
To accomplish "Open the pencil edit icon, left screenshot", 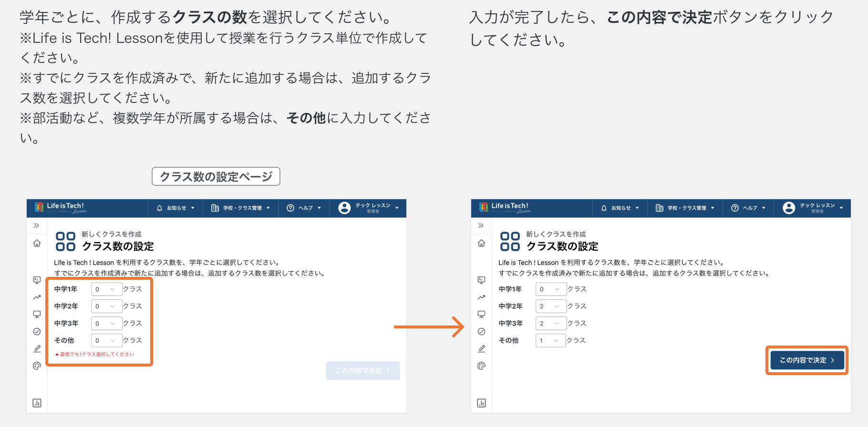I will (37, 348).
